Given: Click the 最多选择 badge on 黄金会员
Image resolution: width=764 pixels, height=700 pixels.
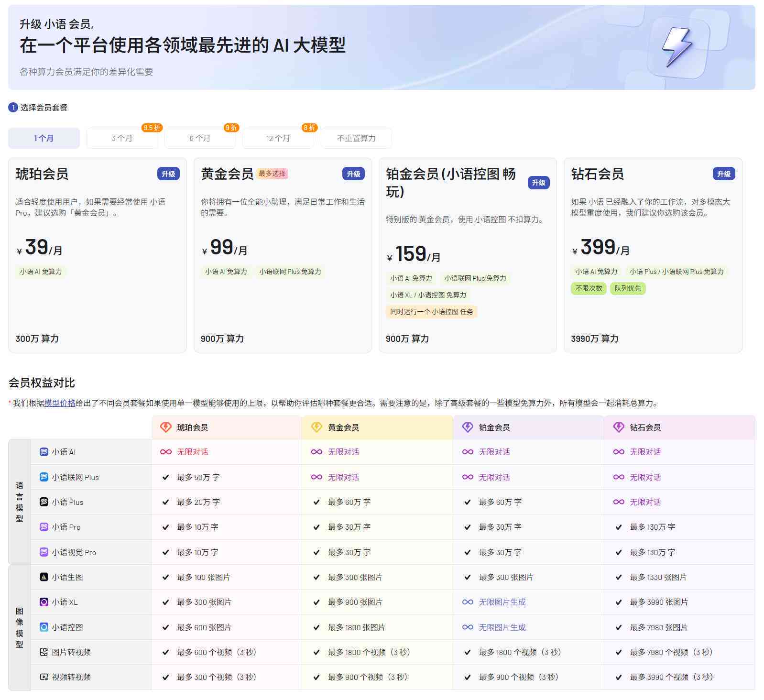Looking at the screenshot, I should [x=272, y=174].
